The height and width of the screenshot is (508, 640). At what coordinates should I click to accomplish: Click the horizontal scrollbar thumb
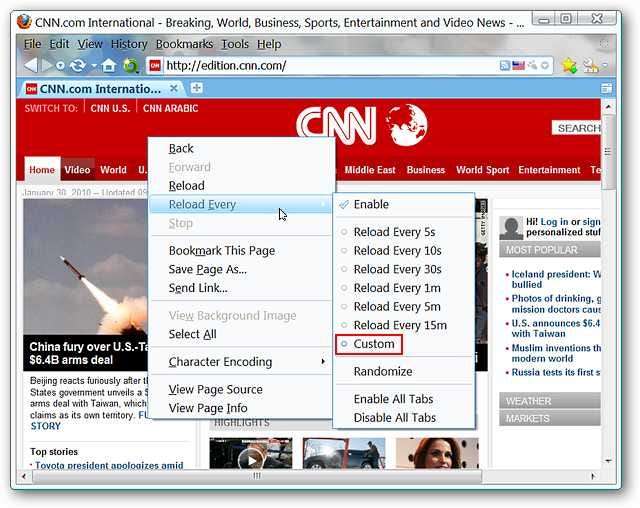[x=257, y=476]
